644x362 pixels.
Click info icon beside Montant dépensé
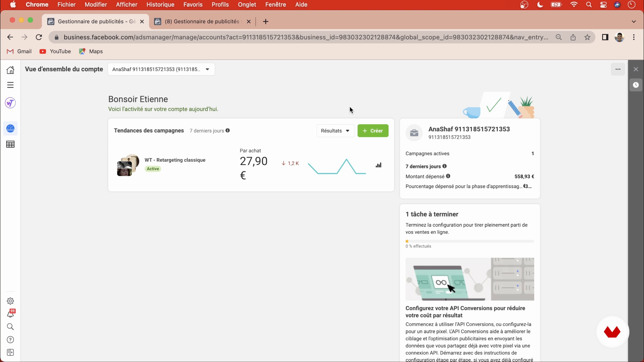pyautogui.click(x=448, y=176)
